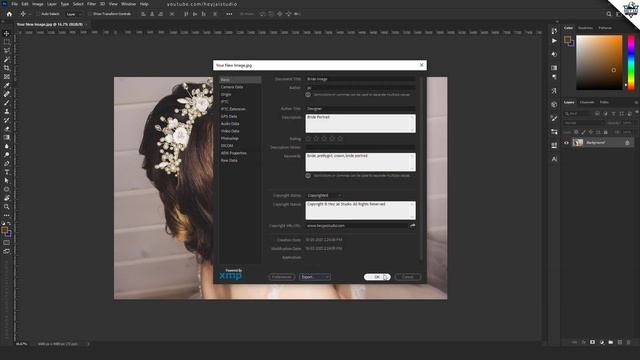The width and height of the screenshot is (640, 360).
Task: Select the Lasso tool
Action: (7, 50)
